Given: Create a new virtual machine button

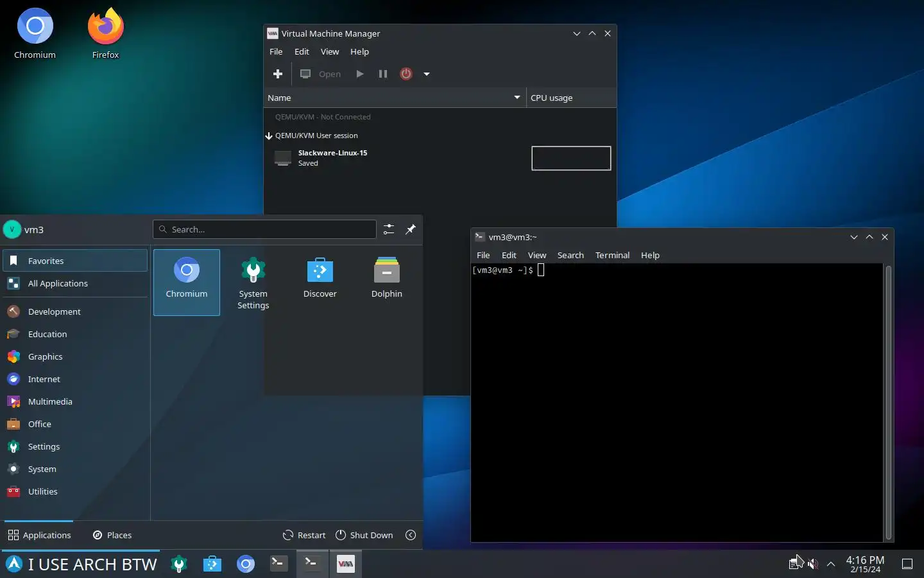Looking at the screenshot, I should click(278, 74).
